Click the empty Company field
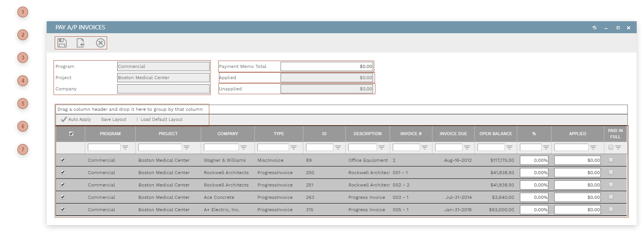 163,89
